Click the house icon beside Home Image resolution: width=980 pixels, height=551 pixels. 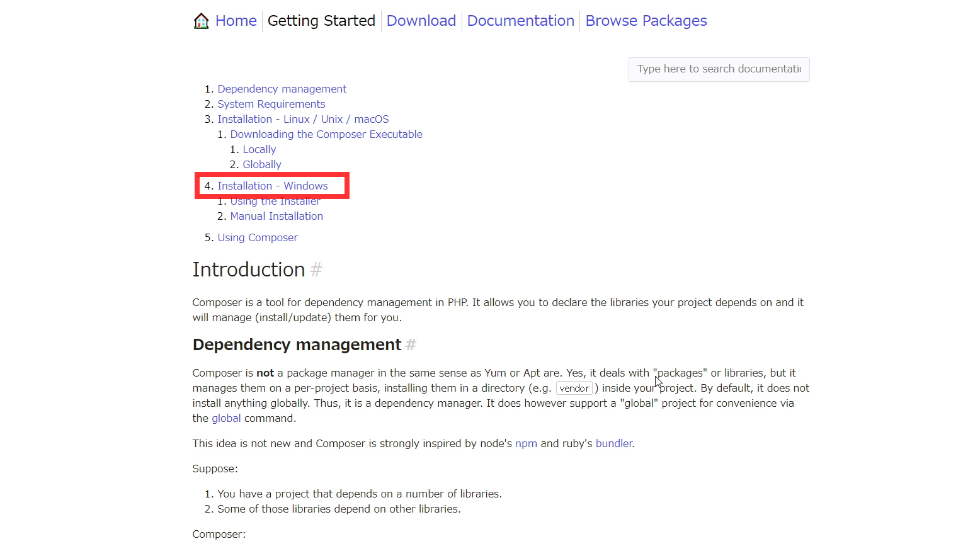pyautogui.click(x=201, y=21)
